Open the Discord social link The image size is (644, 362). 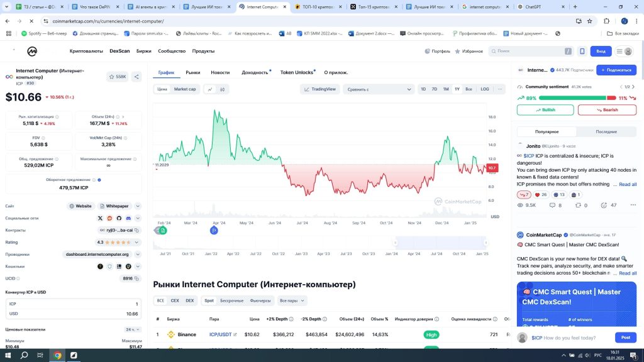click(x=128, y=218)
